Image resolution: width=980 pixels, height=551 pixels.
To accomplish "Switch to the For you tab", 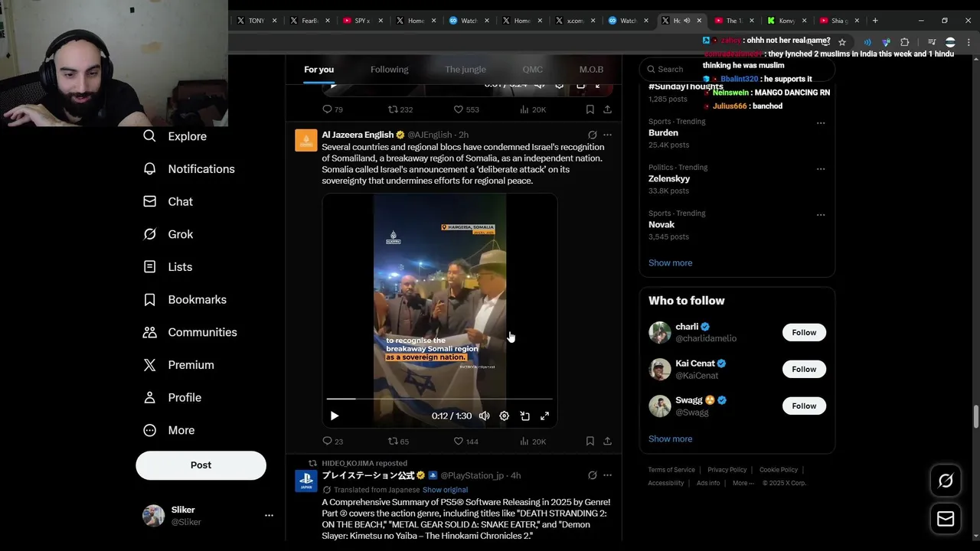I will (318, 70).
